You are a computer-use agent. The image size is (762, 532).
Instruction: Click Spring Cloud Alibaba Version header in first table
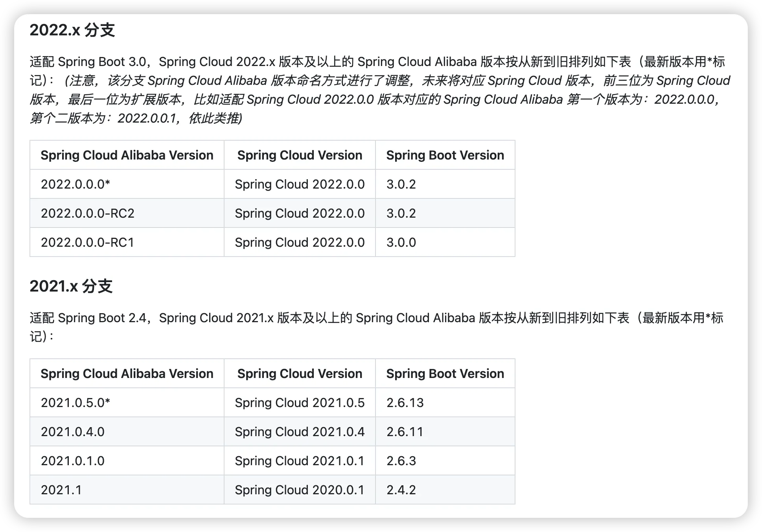point(127,155)
